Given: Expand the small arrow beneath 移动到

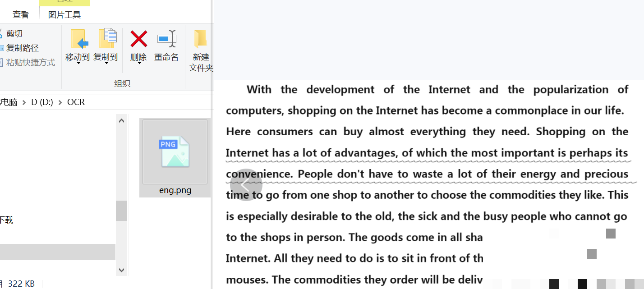Looking at the screenshot, I should (x=78, y=64).
